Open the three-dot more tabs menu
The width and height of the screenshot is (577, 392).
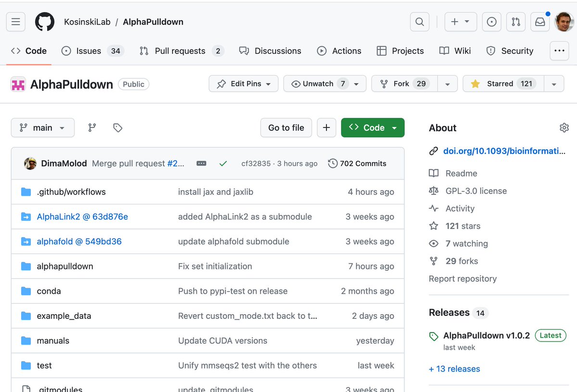tap(559, 51)
